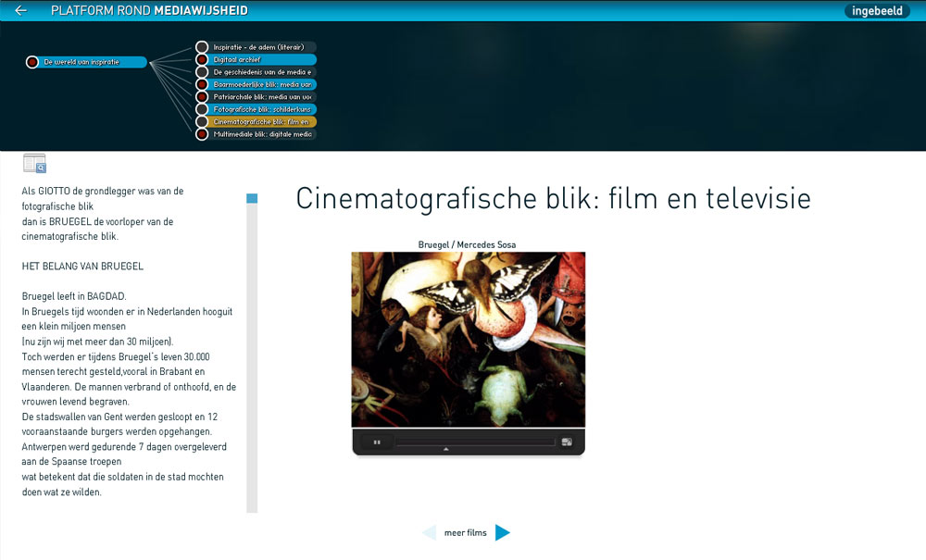Click the line 'Als GIOTTO de grondlegger was van de'
The width and height of the screenshot is (926, 560).
[x=103, y=192]
